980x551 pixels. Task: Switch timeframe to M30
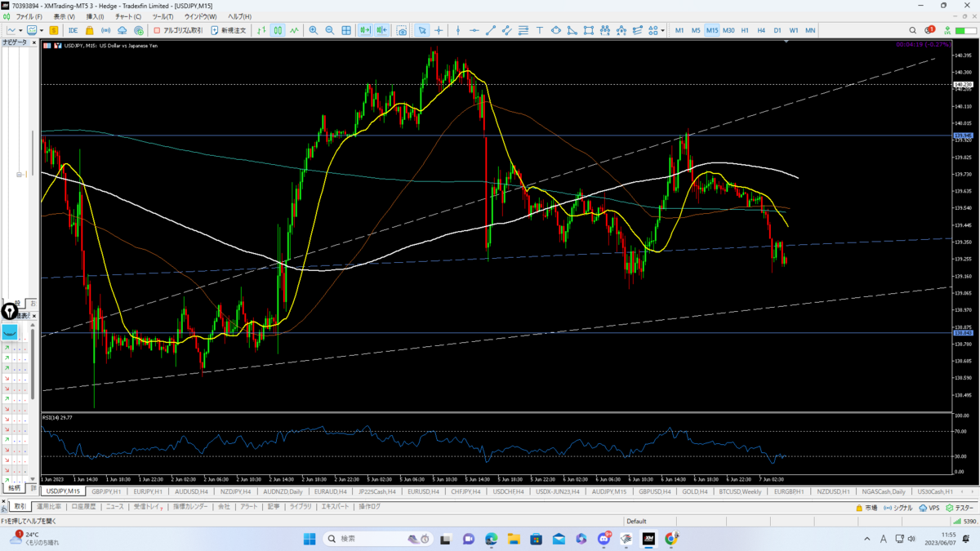pyautogui.click(x=728, y=30)
